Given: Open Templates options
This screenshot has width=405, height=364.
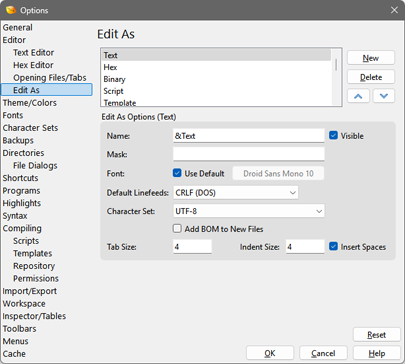Looking at the screenshot, I should 32,253.
